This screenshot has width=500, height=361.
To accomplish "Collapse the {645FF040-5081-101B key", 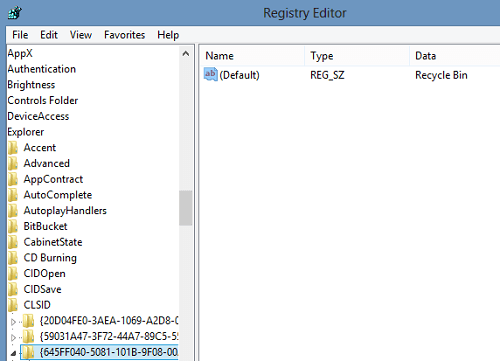I will tap(13, 353).
